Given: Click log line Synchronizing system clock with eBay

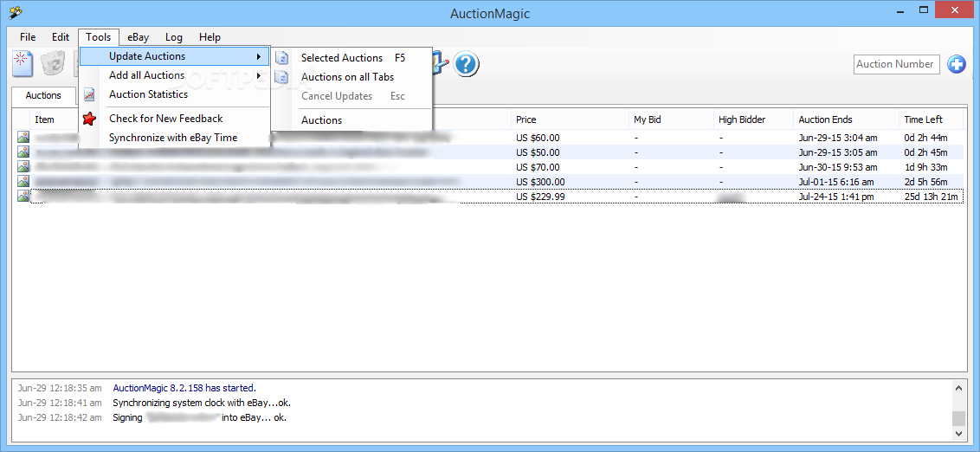Looking at the screenshot, I should [201, 403].
